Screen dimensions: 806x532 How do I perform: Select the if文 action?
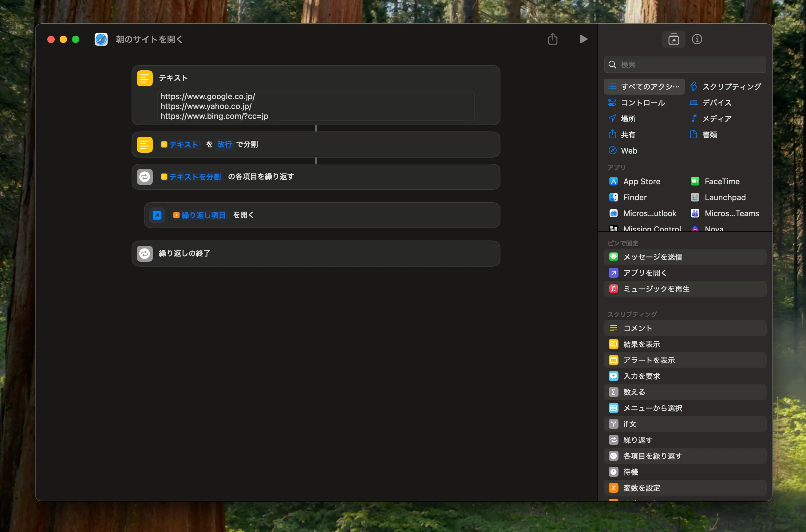click(x=685, y=424)
